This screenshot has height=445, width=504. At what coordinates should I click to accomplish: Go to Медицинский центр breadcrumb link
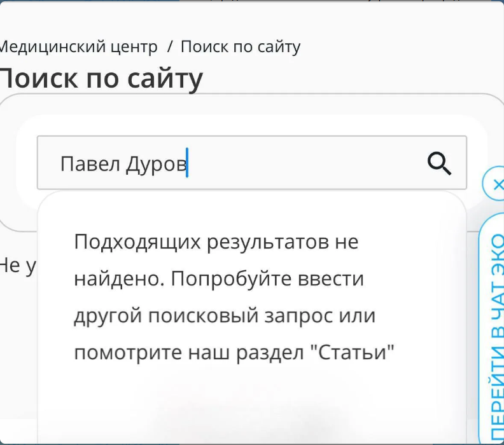(x=78, y=47)
